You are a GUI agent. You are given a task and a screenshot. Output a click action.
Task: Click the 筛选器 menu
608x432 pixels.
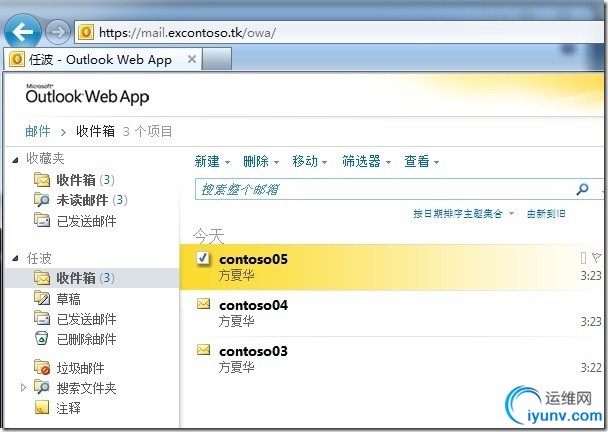point(361,161)
